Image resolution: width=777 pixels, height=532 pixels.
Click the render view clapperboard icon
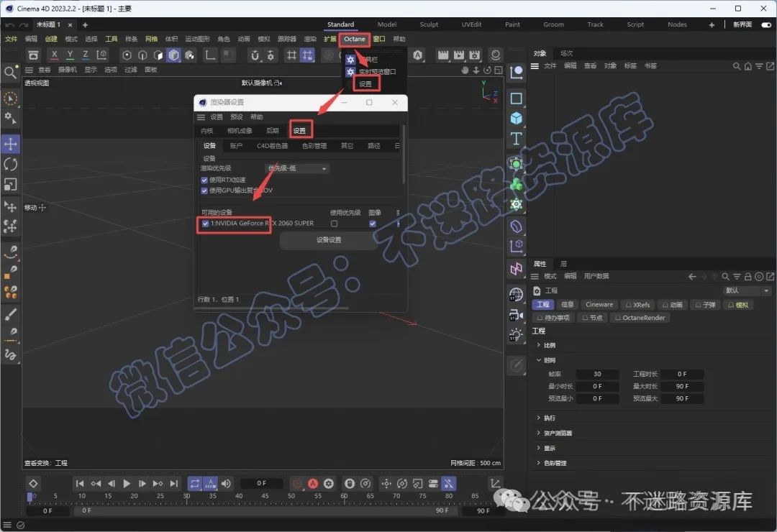(443, 55)
